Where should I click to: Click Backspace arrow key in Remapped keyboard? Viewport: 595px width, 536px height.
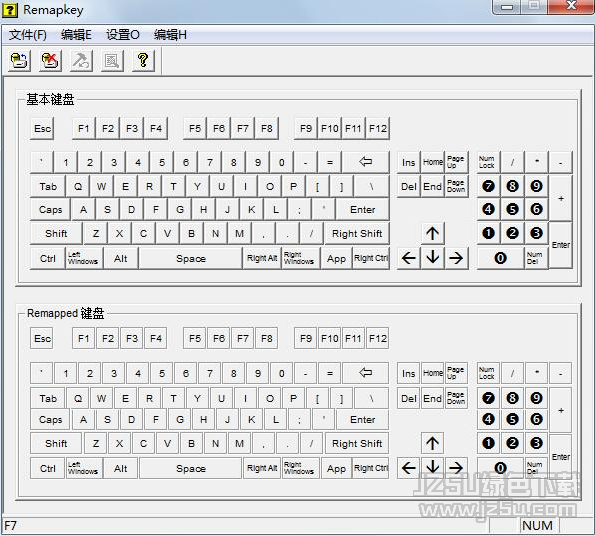pos(365,373)
